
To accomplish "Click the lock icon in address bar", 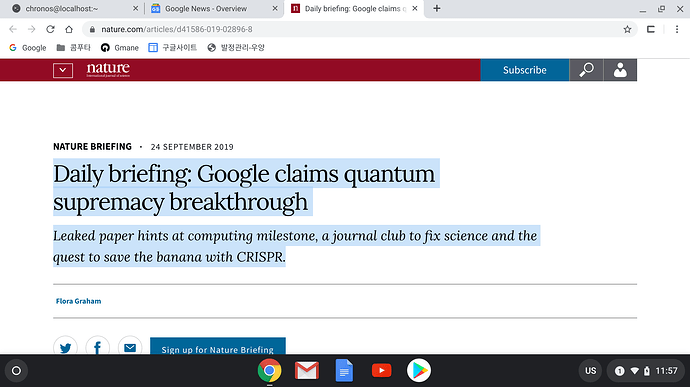I will coord(92,29).
